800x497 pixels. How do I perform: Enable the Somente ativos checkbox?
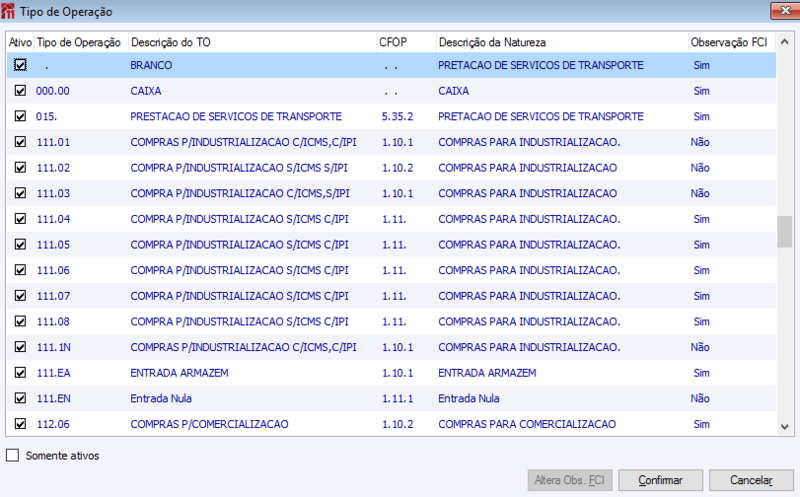(13, 455)
